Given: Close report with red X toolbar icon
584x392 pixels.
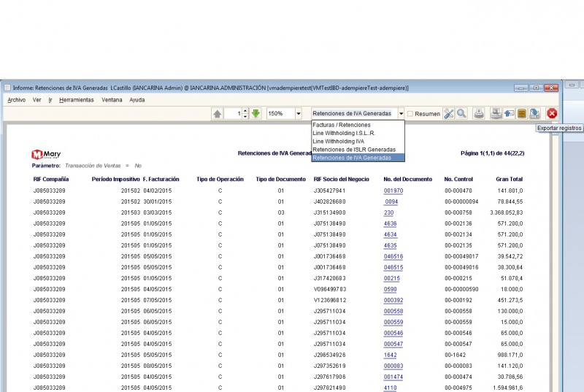Looking at the screenshot, I should 552,114.
